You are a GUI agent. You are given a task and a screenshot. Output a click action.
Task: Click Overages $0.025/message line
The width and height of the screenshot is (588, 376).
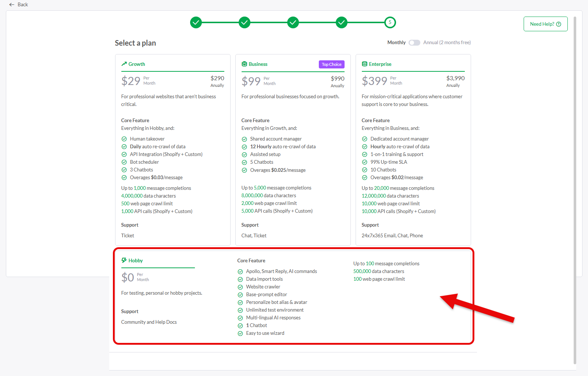point(278,170)
